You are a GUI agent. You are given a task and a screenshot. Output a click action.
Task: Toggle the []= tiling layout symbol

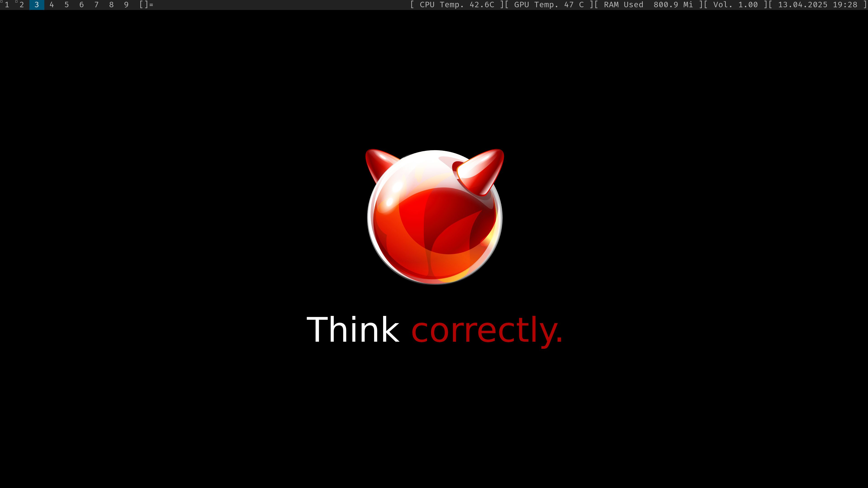point(146,5)
